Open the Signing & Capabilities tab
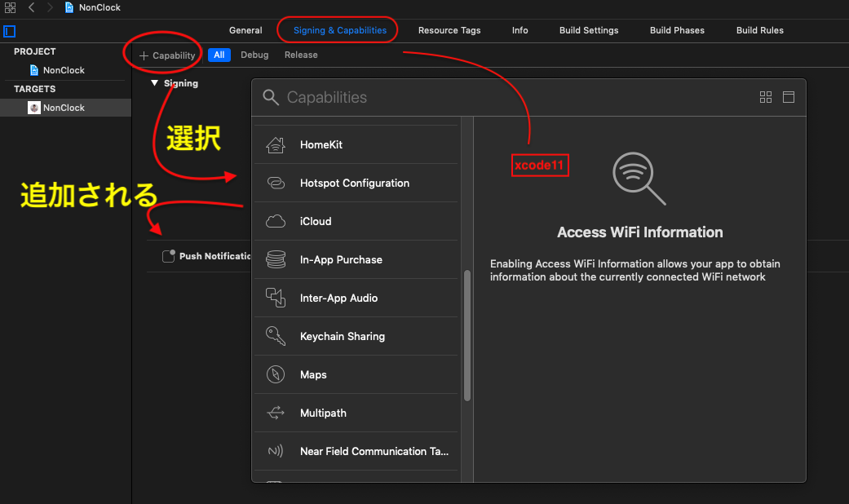Image resolution: width=849 pixels, height=504 pixels. point(340,30)
